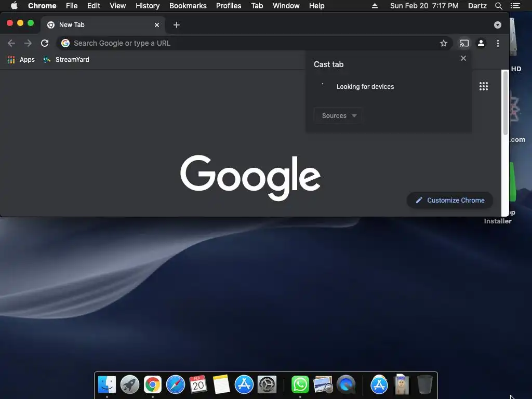Open Google Chrome from the Dock

point(153,385)
